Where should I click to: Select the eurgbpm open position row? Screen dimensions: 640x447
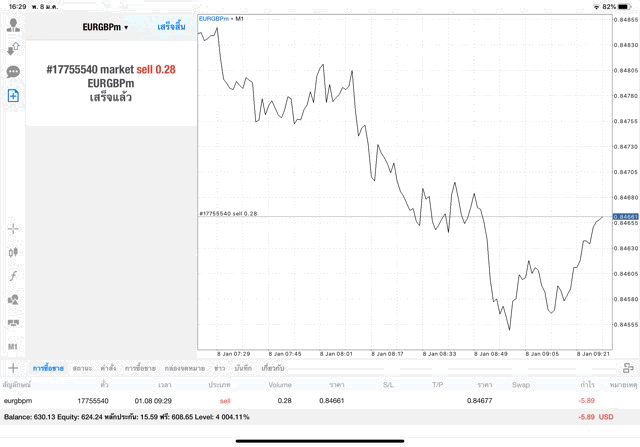tap(300, 400)
